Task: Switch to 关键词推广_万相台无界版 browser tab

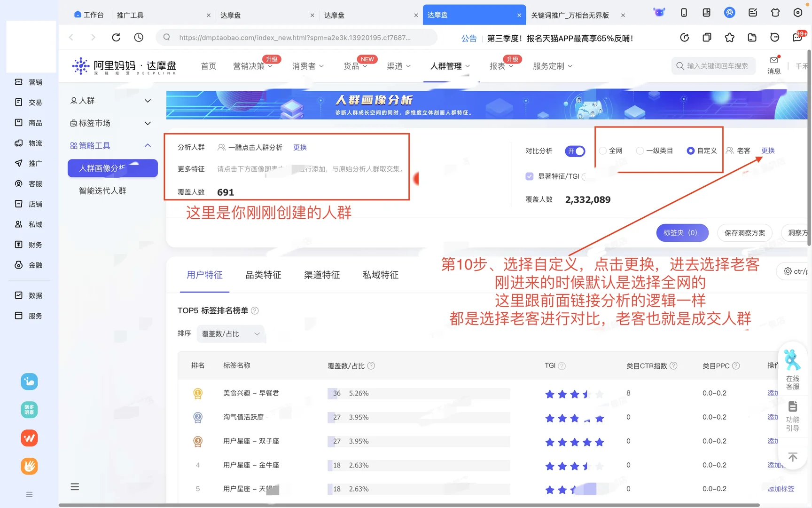Action: tap(571, 15)
